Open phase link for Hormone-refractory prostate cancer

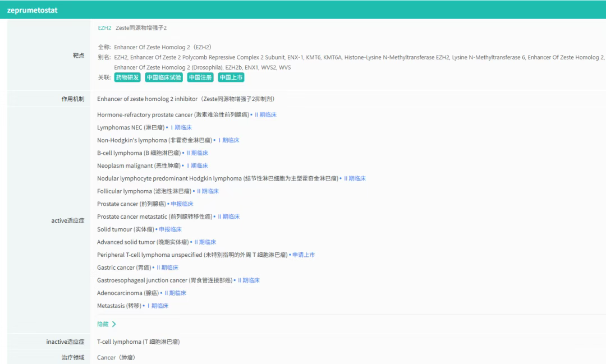click(x=265, y=114)
